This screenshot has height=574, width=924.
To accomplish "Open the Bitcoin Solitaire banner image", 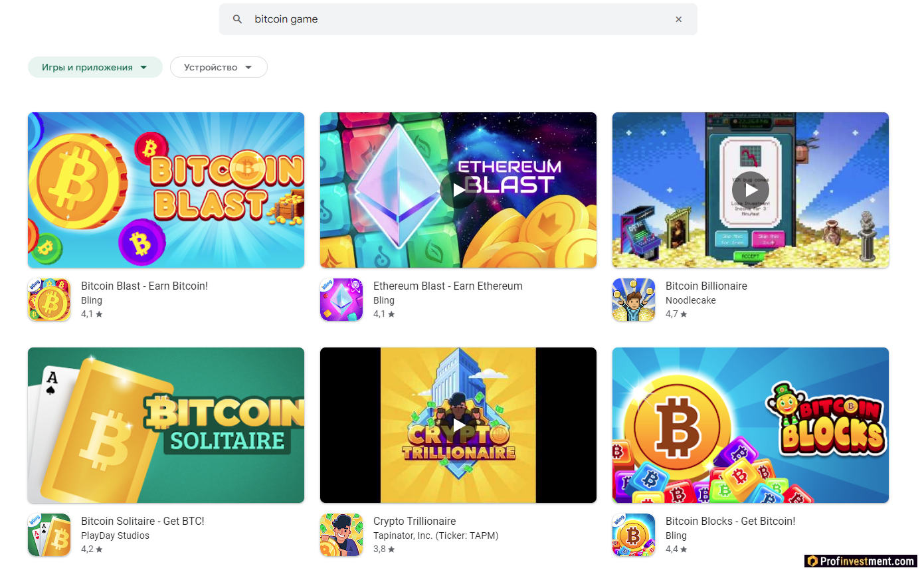I will click(166, 425).
